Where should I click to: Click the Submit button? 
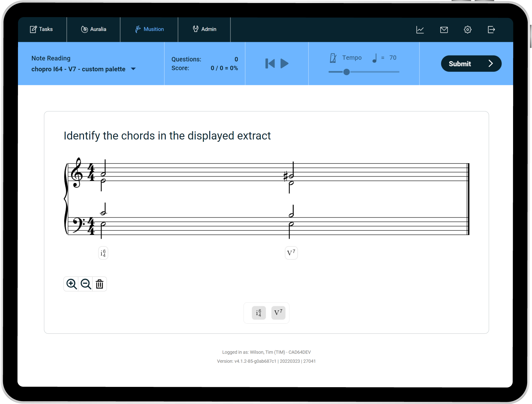(471, 64)
